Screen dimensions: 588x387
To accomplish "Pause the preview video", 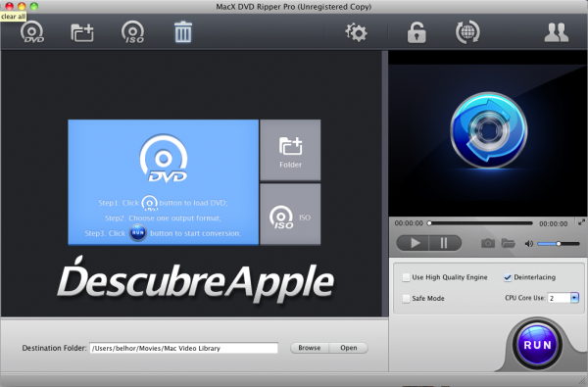I will [445, 243].
